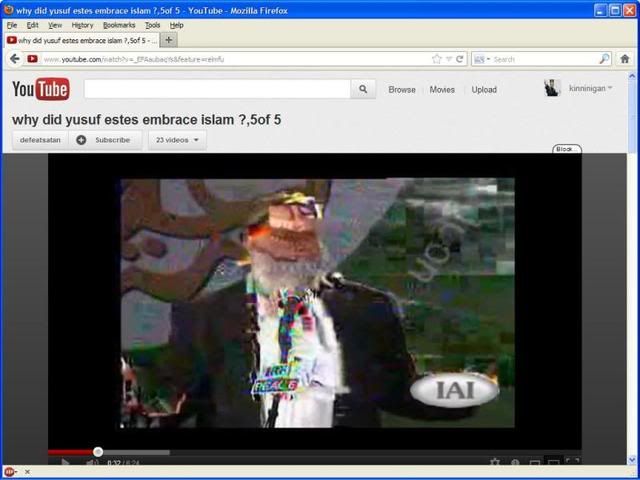Click the video title text 'why did yusuf estes embrace islam'
640x480 pixels.
pos(123,120)
